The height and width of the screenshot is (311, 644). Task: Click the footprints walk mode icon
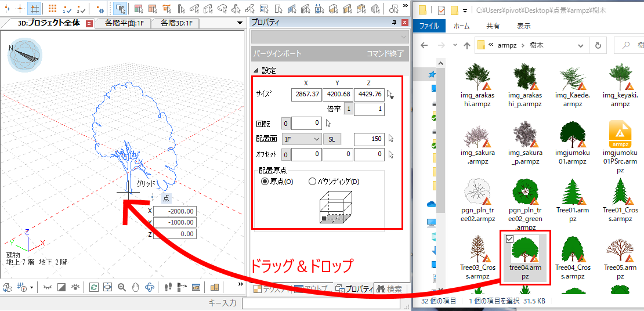(x=168, y=287)
